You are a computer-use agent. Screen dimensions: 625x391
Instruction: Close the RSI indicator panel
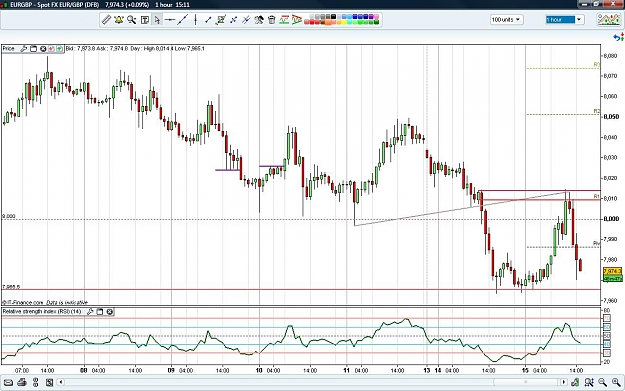pyautogui.click(x=110, y=312)
